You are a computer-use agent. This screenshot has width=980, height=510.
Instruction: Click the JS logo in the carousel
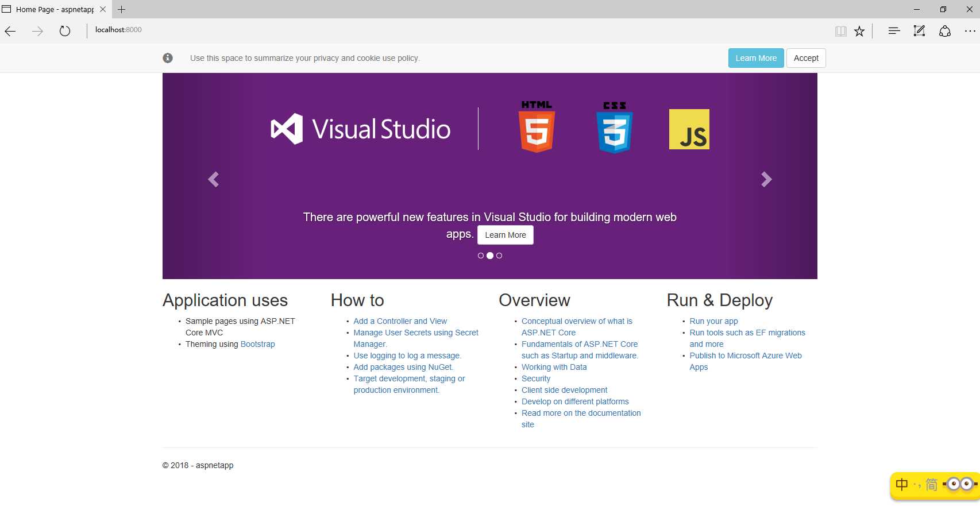(x=689, y=129)
